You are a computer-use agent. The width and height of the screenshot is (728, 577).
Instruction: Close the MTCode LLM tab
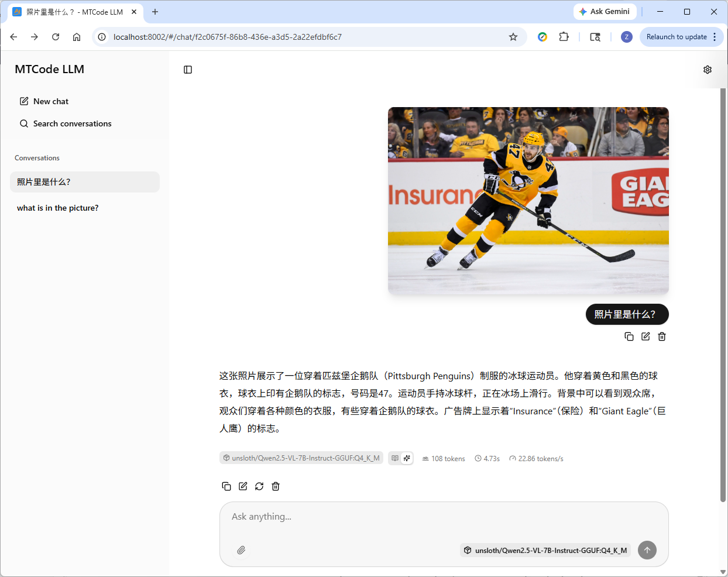[134, 12]
